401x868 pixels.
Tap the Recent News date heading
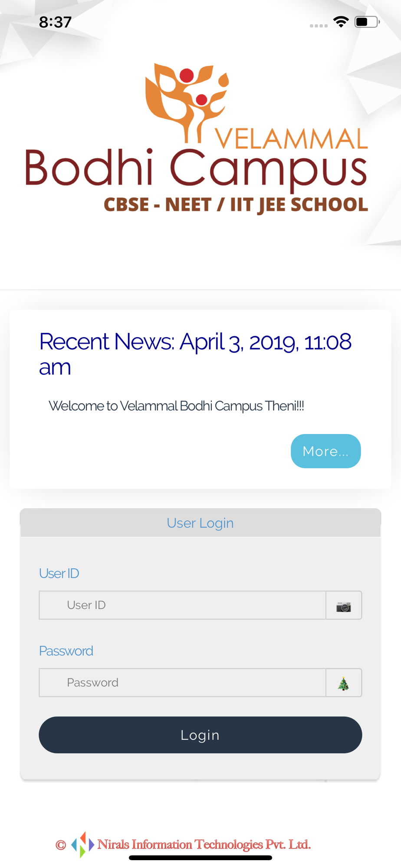195,354
